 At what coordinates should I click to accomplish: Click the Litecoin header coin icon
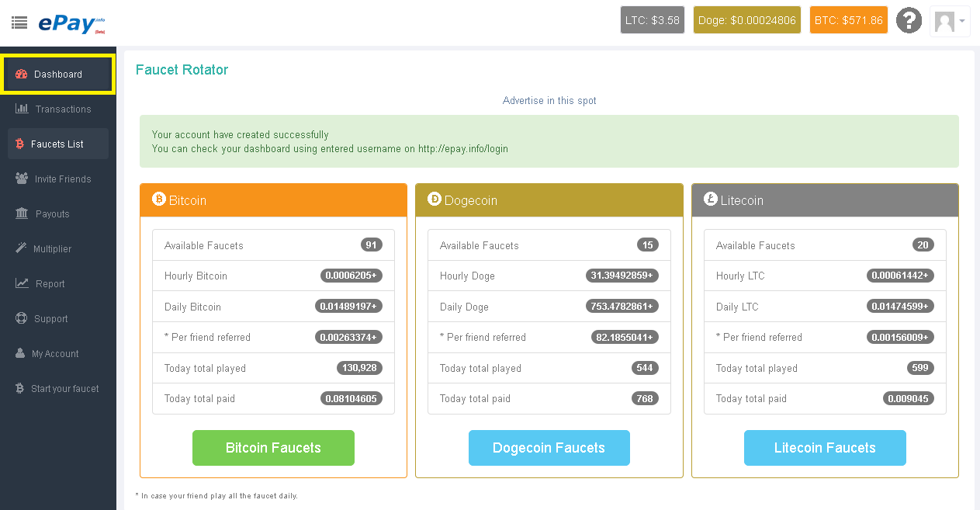point(711,199)
